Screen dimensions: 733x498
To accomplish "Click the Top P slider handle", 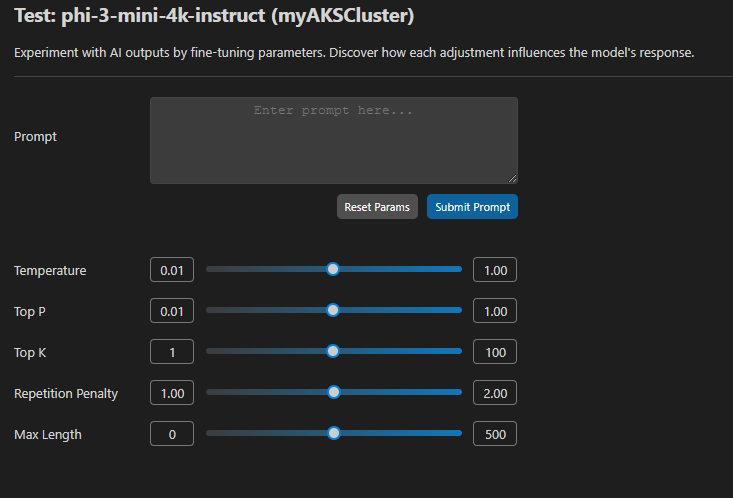I will (333, 310).
